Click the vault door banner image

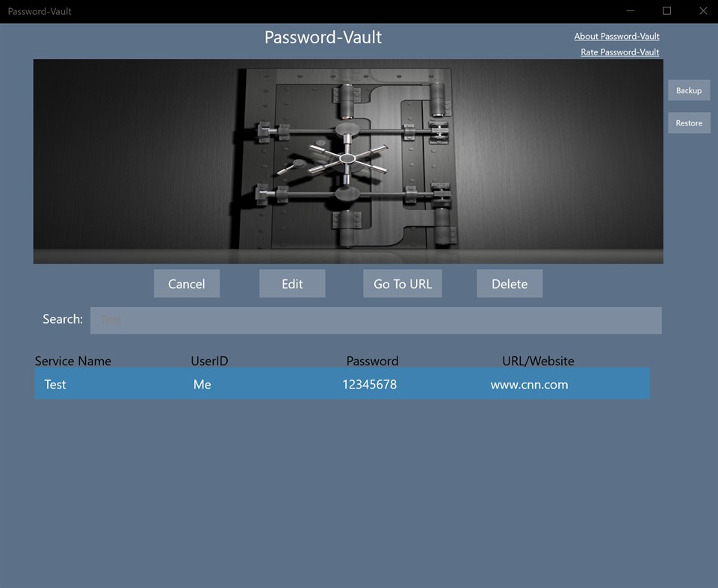[x=348, y=161]
